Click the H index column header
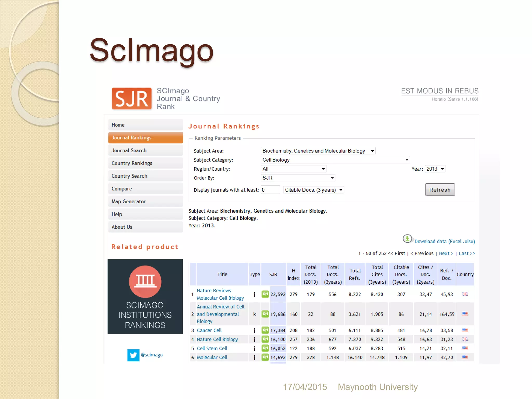The width and height of the screenshot is (532, 399). (x=293, y=274)
